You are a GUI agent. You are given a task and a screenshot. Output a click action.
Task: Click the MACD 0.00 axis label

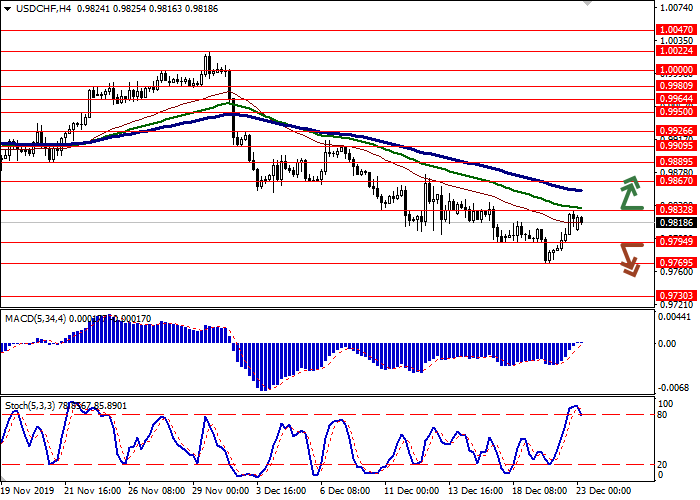point(667,343)
